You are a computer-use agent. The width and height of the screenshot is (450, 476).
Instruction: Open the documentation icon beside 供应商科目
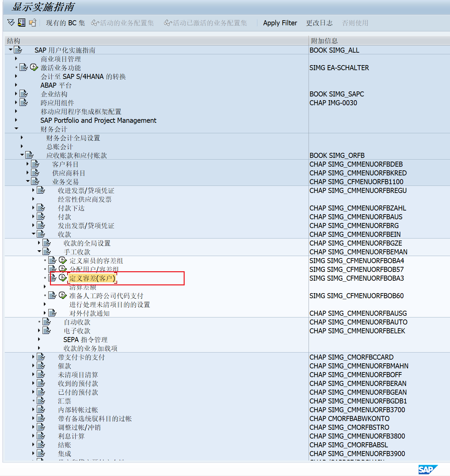pyautogui.click(x=35, y=173)
